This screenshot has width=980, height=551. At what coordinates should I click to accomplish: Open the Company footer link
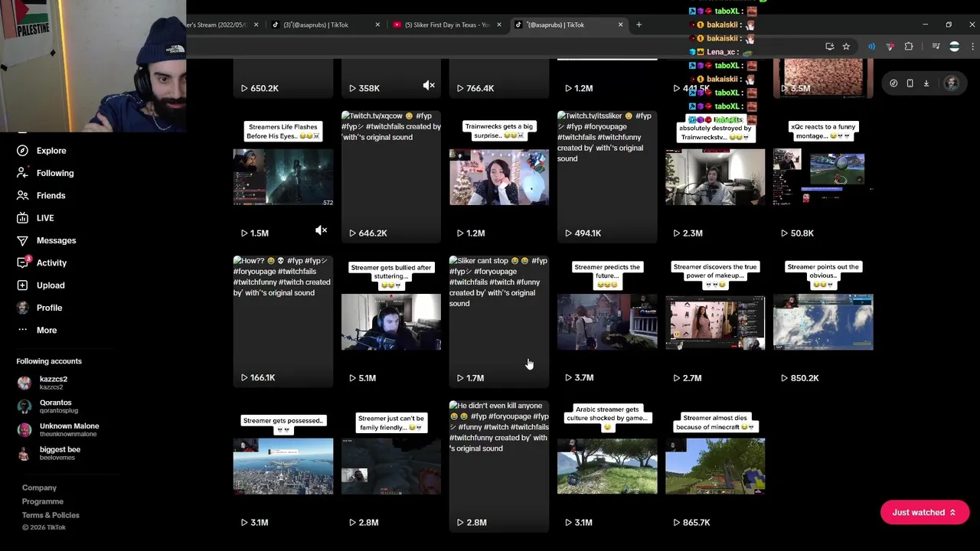[x=39, y=487]
